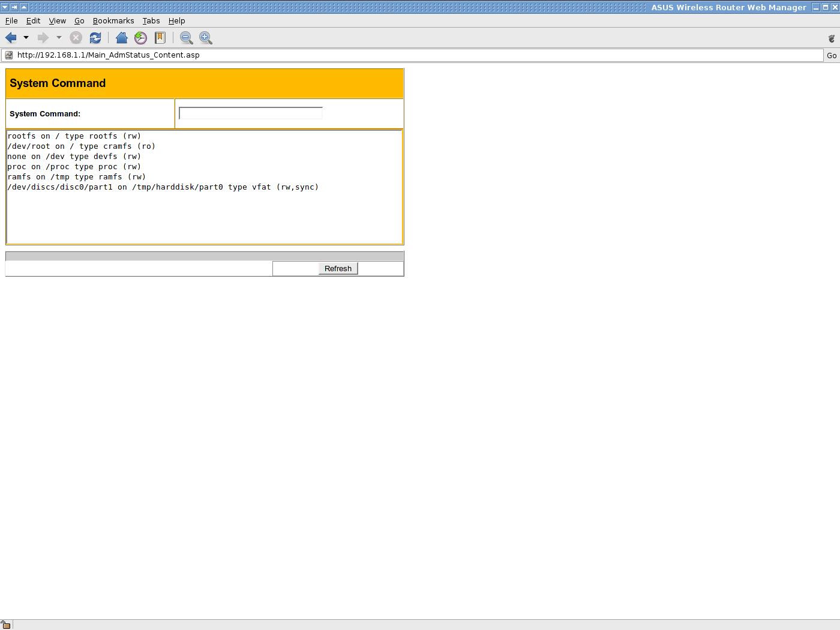
Task: Open the Bookmarks book icon
Action: pos(160,38)
